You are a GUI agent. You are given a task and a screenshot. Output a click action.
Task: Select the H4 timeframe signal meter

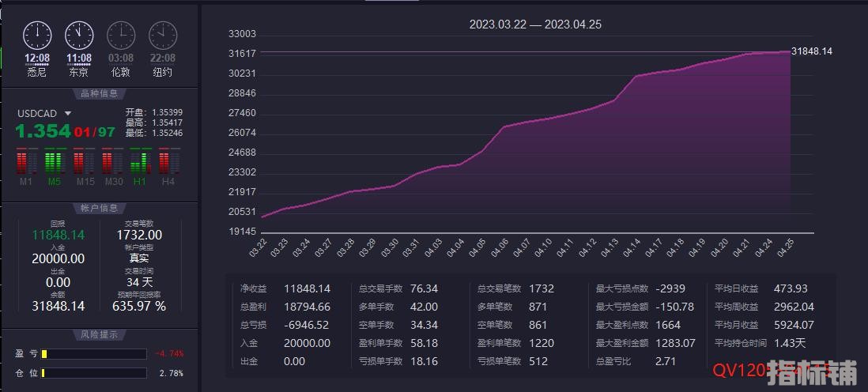(168, 163)
